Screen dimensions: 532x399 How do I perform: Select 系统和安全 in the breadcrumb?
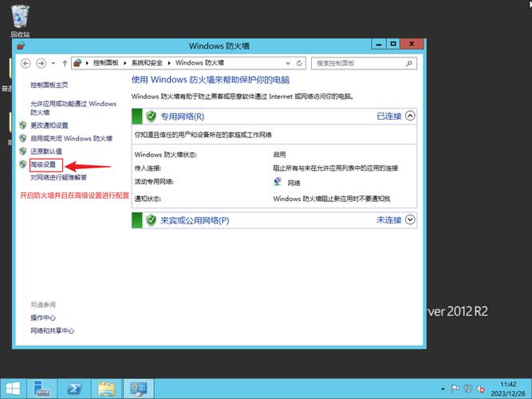(147, 63)
